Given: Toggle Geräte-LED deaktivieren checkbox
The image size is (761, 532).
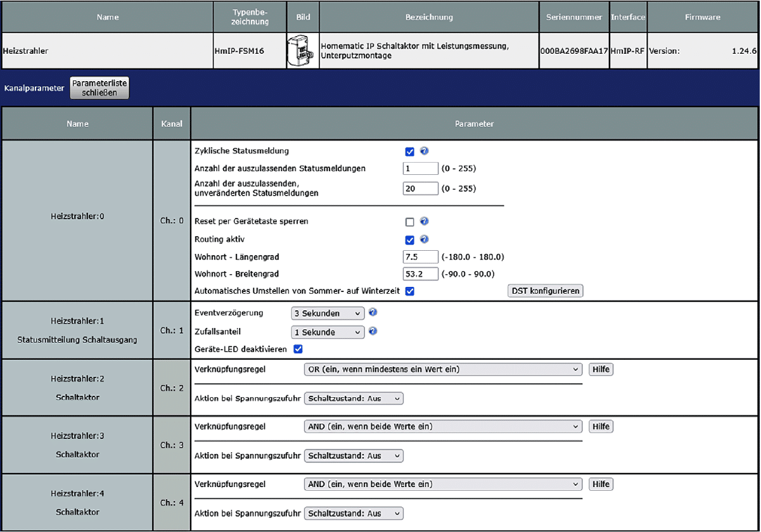Looking at the screenshot, I should pos(298,349).
